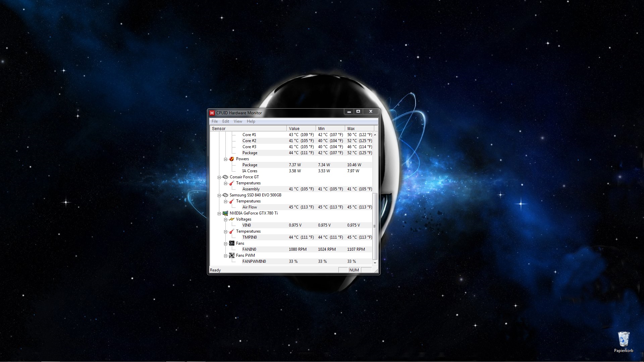Viewport: 644px width, 362px height.
Task: Collapse the Fans PWM node
Action: (226, 256)
